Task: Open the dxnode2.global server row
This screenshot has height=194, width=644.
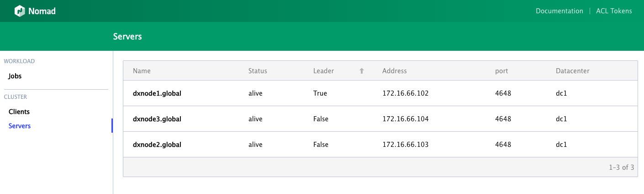Action: (380, 145)
